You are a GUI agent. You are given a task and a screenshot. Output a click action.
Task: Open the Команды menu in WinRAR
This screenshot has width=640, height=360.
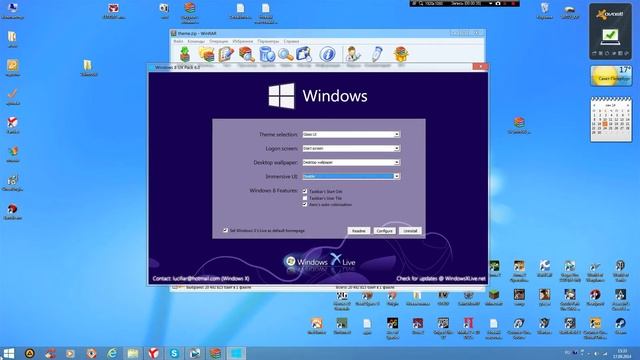pyautogui.click(x=196, y=41)
